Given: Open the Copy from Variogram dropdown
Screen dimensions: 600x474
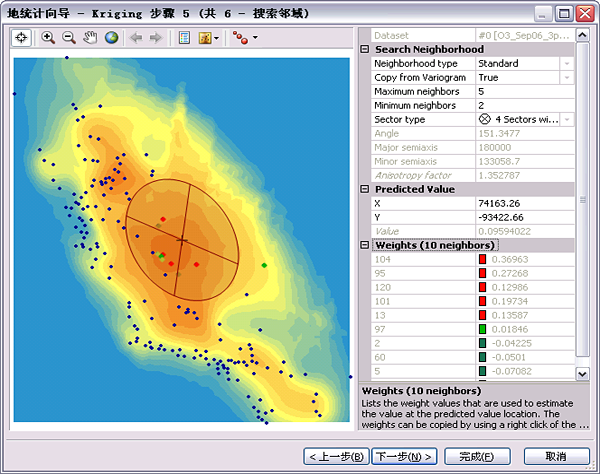Looking at the screenshot, I should [567, 77].
